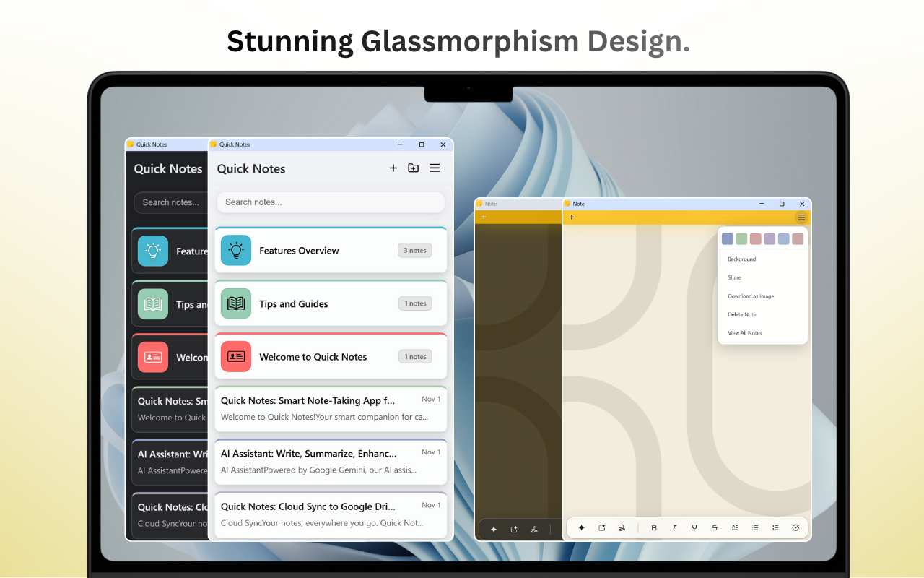Click the light-mode Search notes field
Screen dimensions: 924x578
click(331, 202)
